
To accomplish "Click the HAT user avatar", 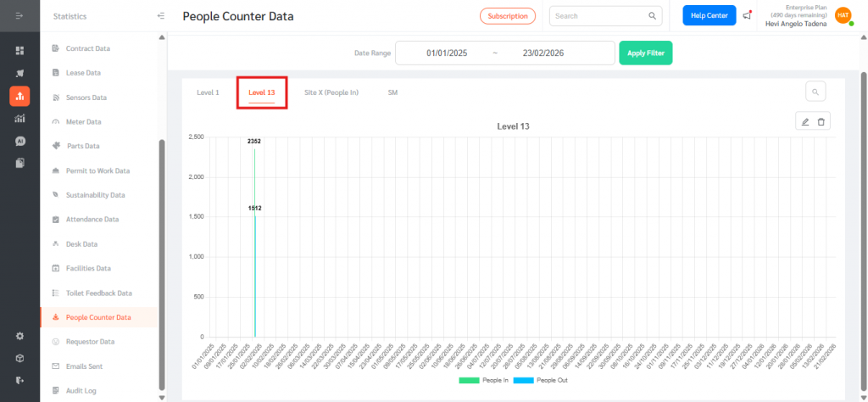I will [x=843, y=15].
